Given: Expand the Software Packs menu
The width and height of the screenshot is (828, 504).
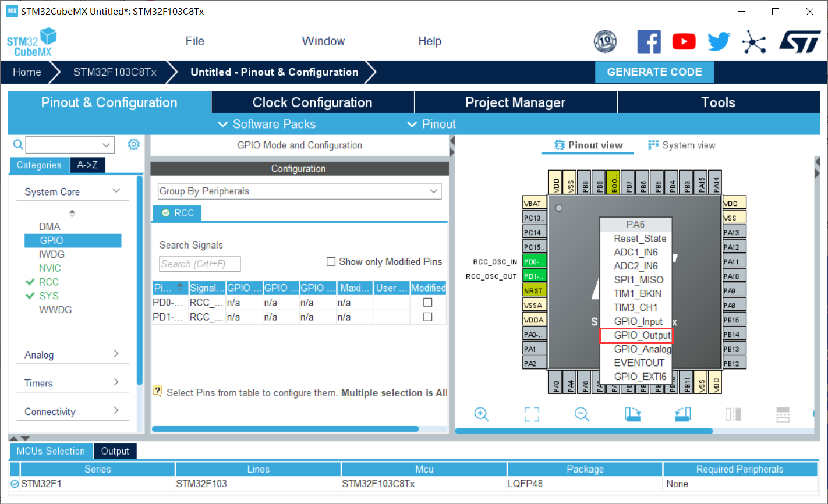Looking at the screenshot, I should [x=267, y=124].
